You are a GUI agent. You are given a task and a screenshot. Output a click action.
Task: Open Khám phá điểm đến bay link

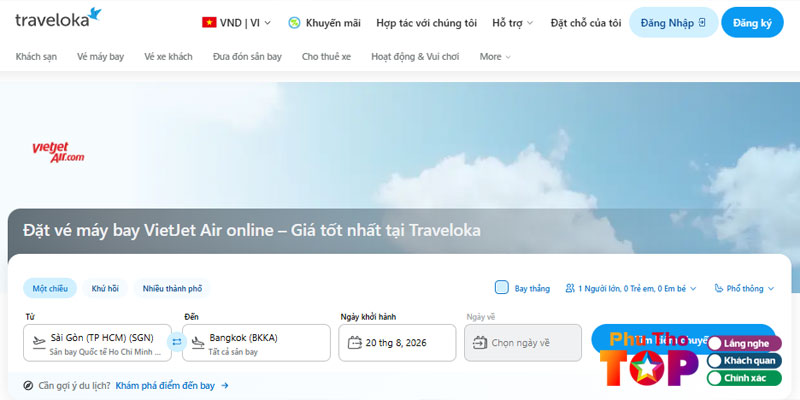(172, 386)
